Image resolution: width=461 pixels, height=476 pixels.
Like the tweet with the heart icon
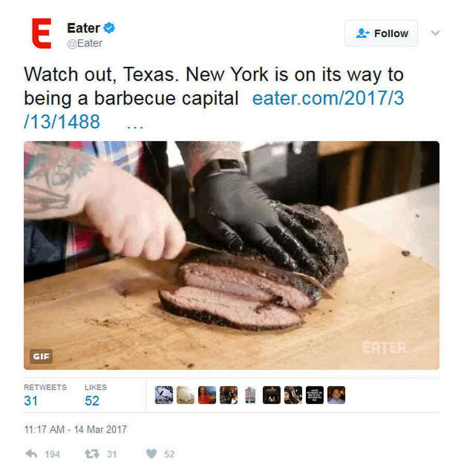(x=152, y=454)
